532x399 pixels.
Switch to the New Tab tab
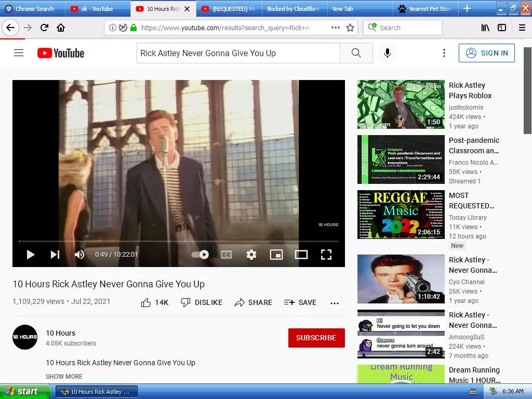[x=360, y=8]
